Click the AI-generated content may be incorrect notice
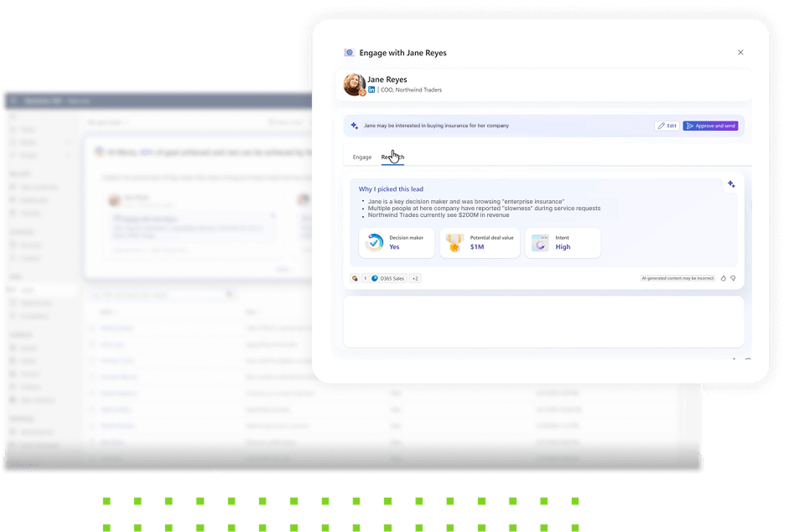The height and width of the screenshot is (532, 789). (677, 278)
